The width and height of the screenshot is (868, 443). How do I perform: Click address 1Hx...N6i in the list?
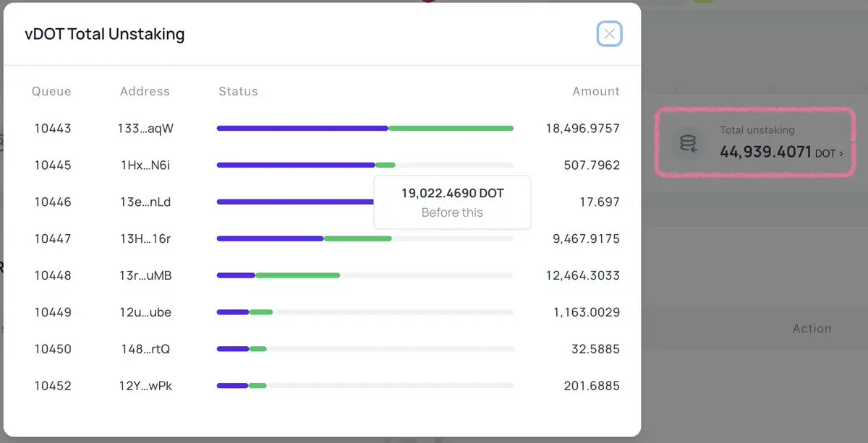[145, 165]
